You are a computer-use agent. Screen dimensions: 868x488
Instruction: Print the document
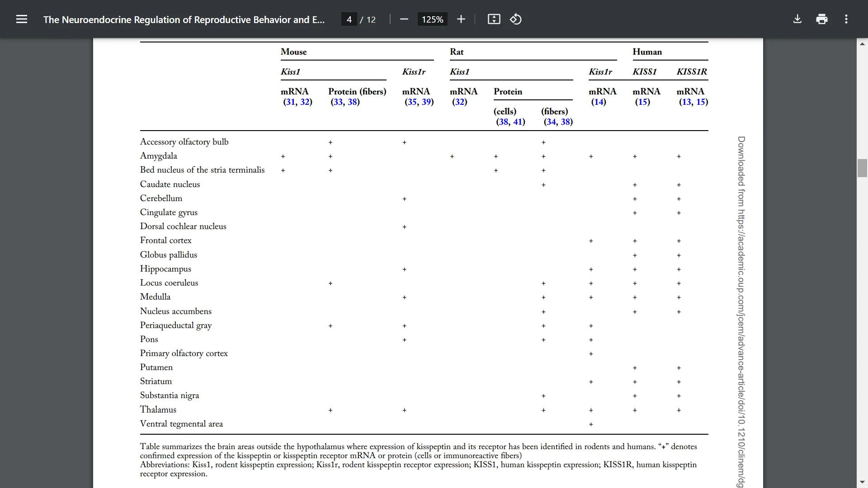[822, 19]
